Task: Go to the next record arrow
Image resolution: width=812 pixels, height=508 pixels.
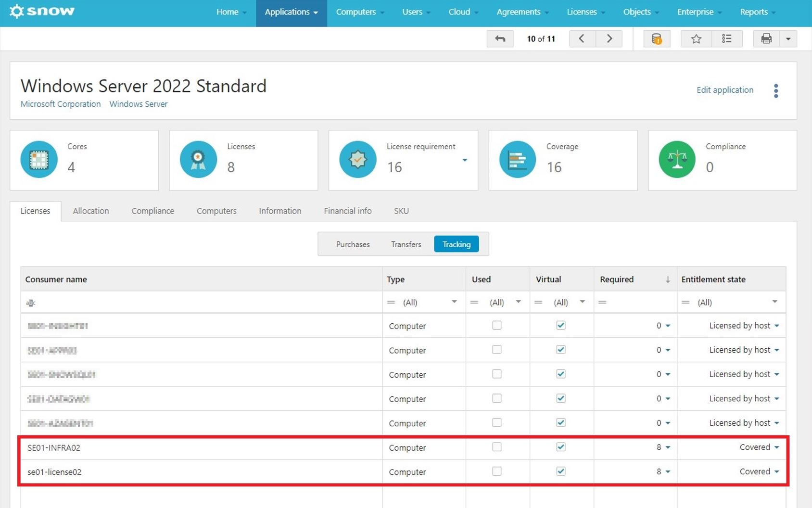Action: tap(609, 39)
